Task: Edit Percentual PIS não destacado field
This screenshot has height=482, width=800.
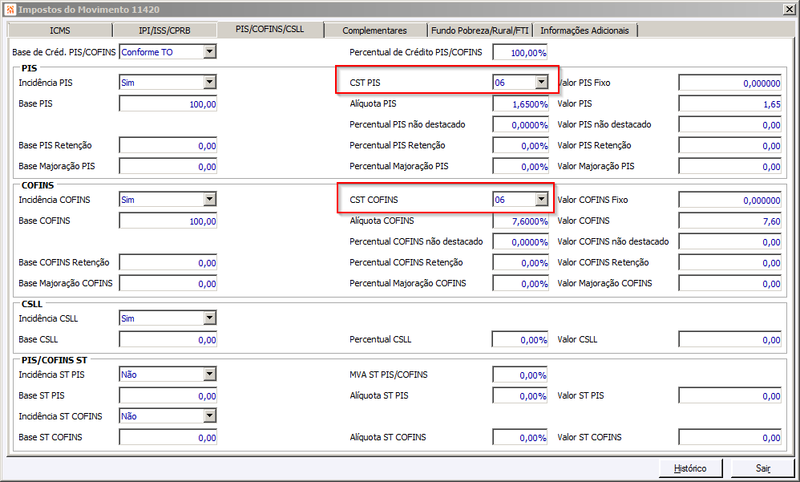Action: coord(520,124)
